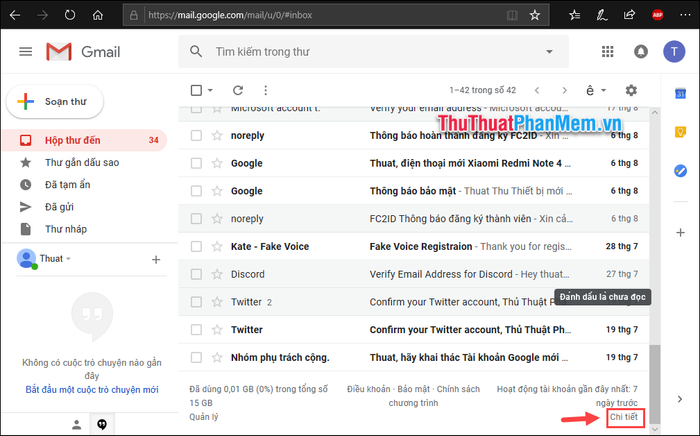Open Hộp thư đến folder

pyautogui.click(x=85, y=140)
